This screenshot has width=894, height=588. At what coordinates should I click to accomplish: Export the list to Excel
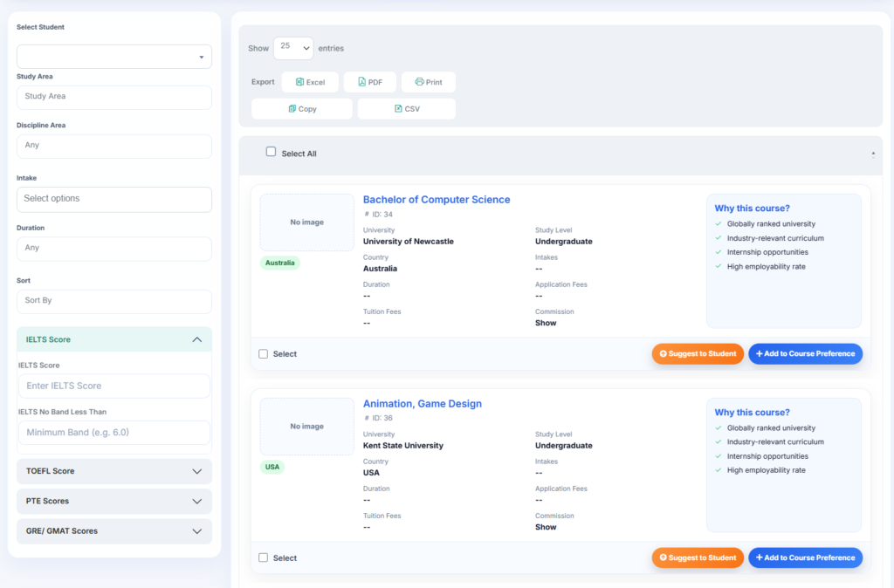[310, 82]
